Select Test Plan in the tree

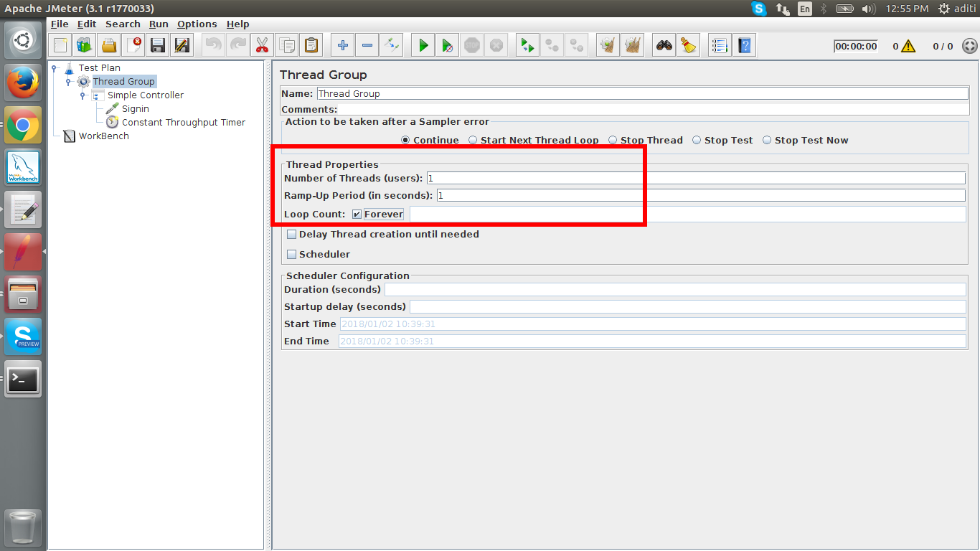pyautogui.click(x=99, y=68)
